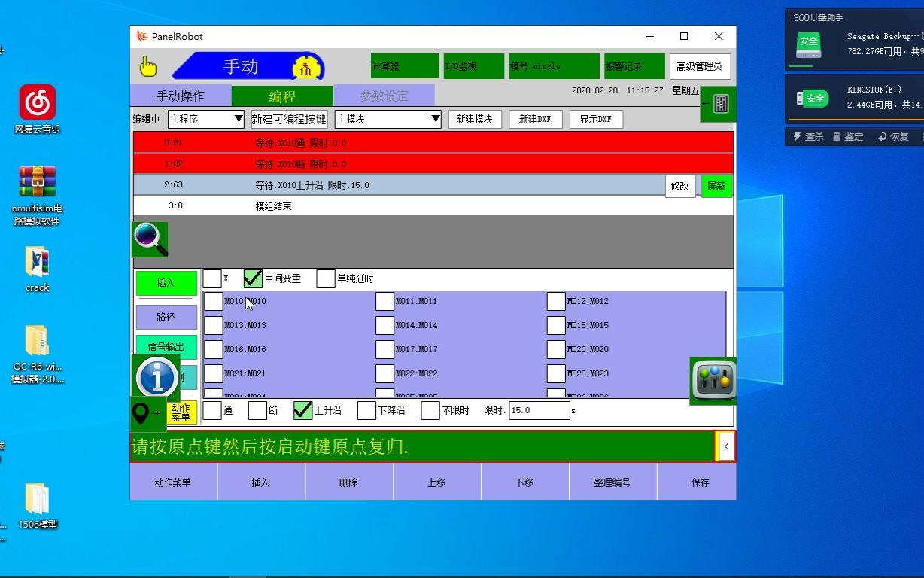The image size is (924, 578).
Task: Click the 新建模块 button
Action: 475,119
